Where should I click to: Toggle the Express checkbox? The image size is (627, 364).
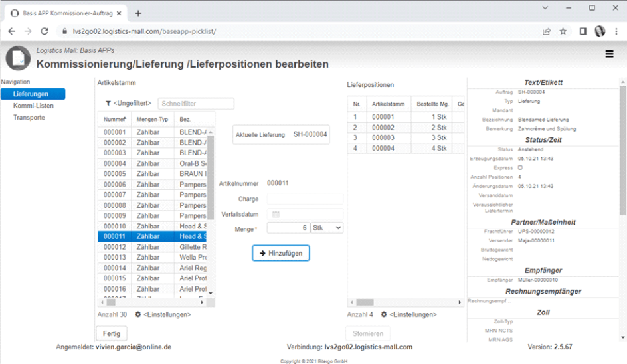(x=520, y=167)
